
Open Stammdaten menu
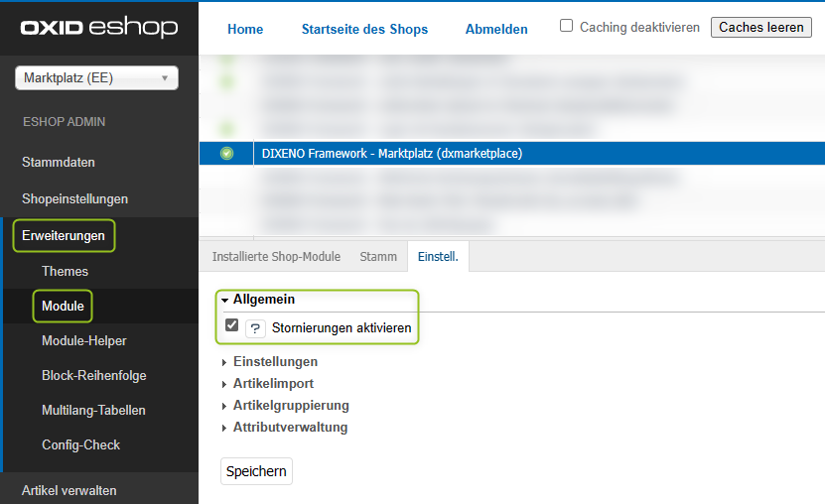(59, 162)
